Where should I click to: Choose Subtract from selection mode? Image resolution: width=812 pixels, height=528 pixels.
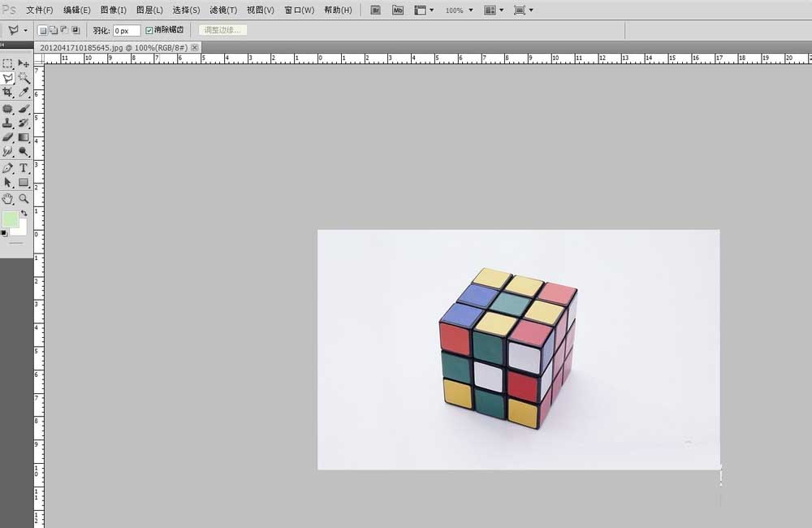(x=65, y=31)
